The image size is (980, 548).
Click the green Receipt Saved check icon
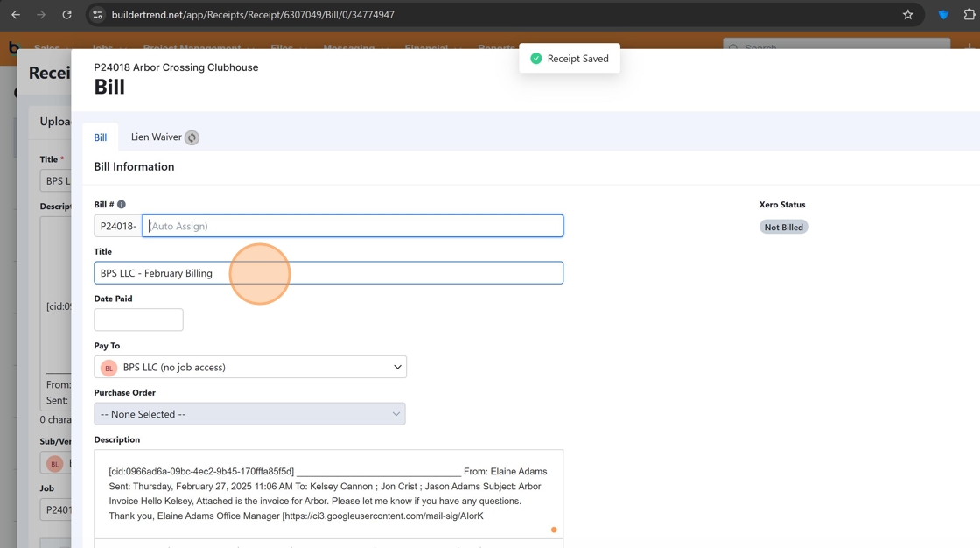(535, 58)
